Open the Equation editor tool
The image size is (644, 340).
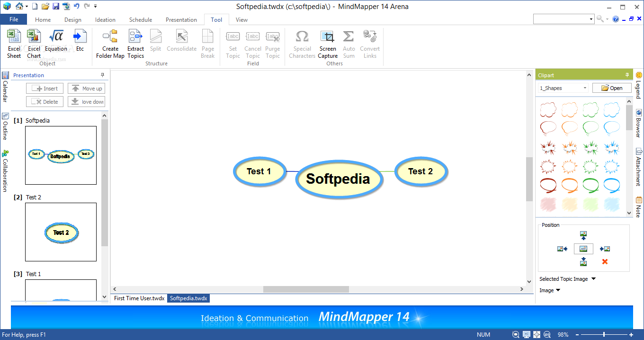pyautogui.click(x=56, y=41)
